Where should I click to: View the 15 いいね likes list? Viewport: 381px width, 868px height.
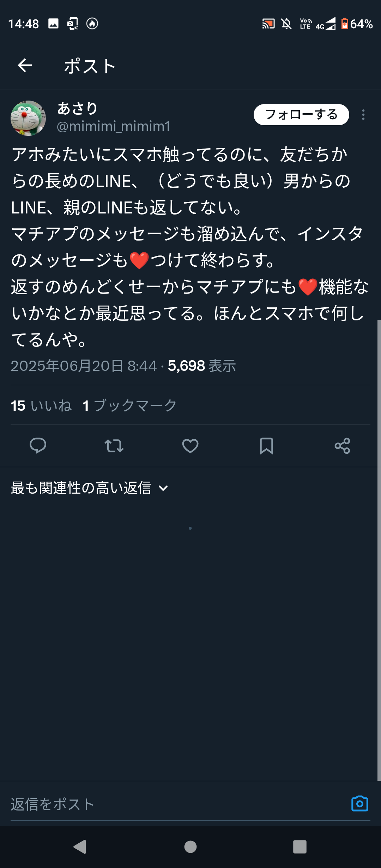coord(41,406)
